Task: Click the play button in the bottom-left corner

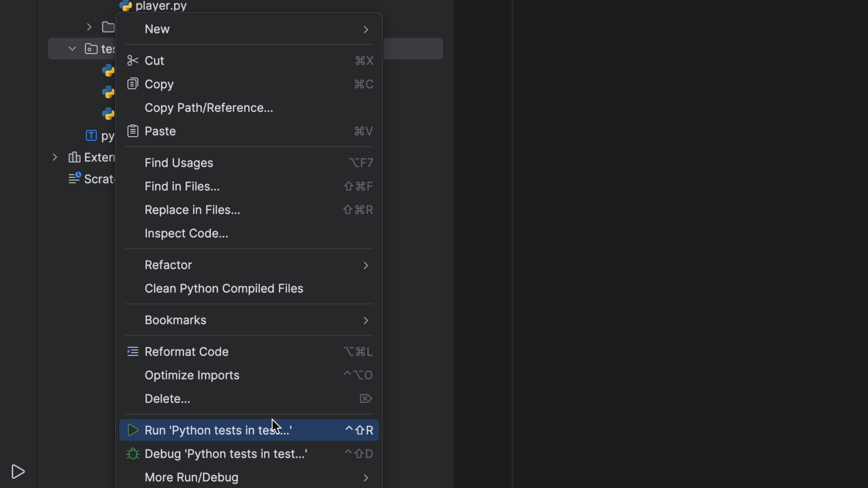Action: click(x=18, y=472)
